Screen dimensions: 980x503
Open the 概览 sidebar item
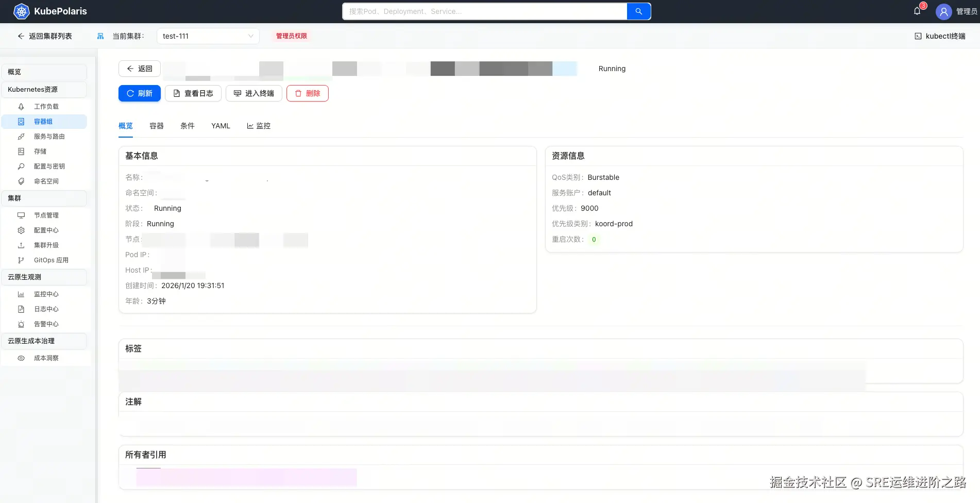pos(44,72)
